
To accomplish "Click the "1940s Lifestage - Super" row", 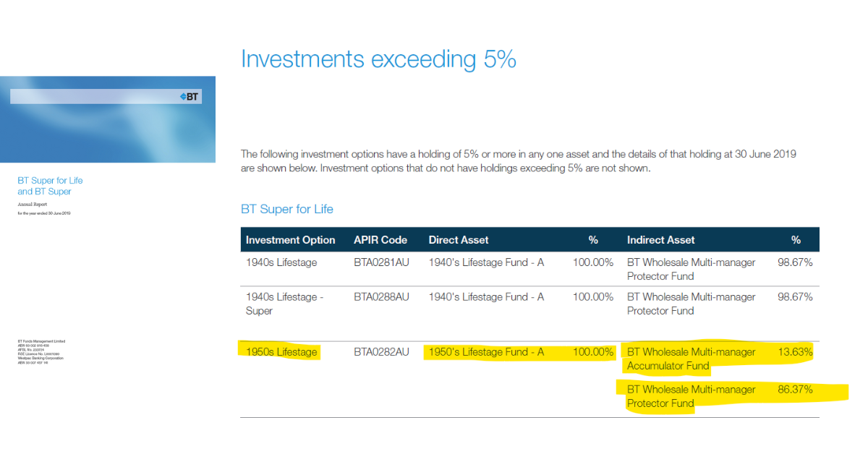I will 284,304.
